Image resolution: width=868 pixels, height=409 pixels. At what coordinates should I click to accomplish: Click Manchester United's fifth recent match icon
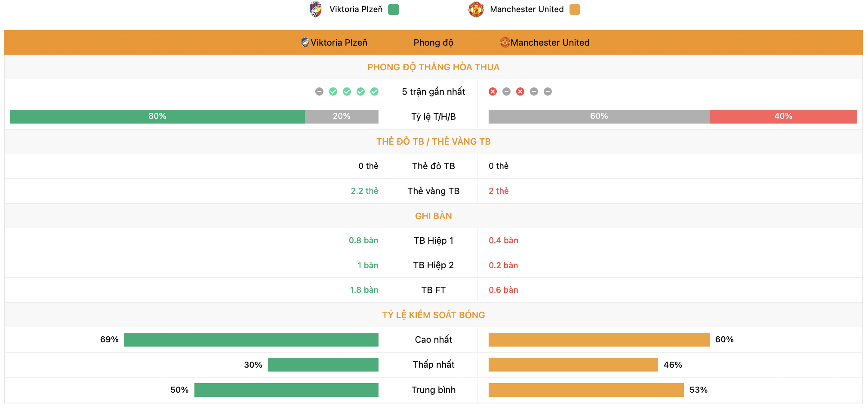548,91
